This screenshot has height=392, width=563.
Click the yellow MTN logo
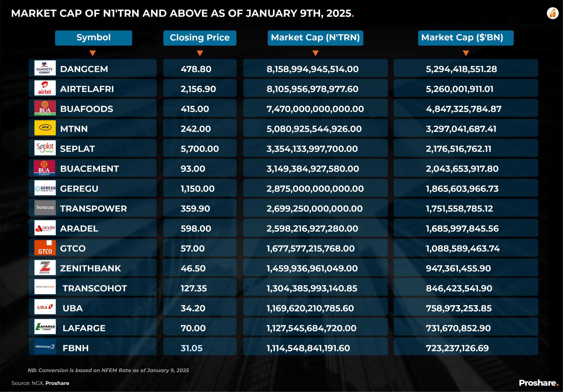point(45,128)
